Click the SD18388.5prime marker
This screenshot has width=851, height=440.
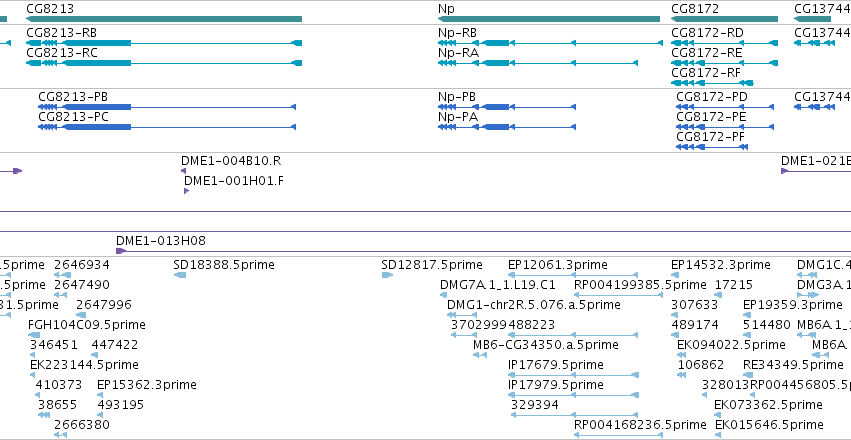(180, 275)
